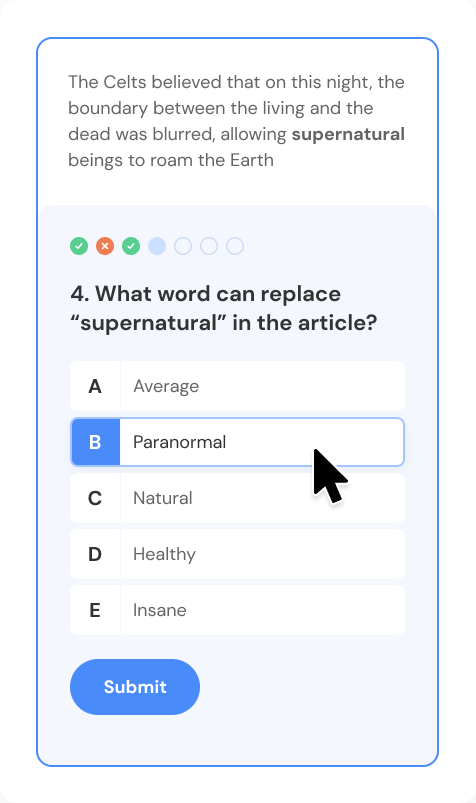
Task: Select the Paranormal answer option
Action: [x=237, y=442]
